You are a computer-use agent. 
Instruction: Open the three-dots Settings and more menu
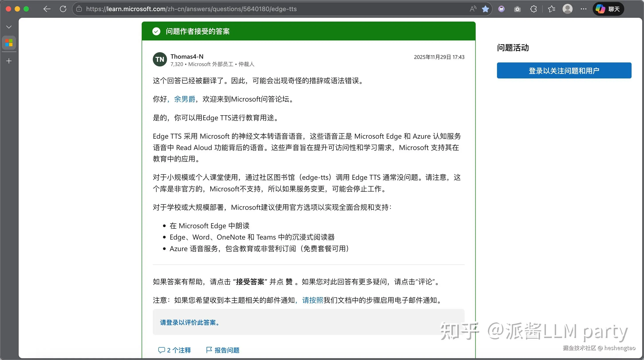coord(584,9)
